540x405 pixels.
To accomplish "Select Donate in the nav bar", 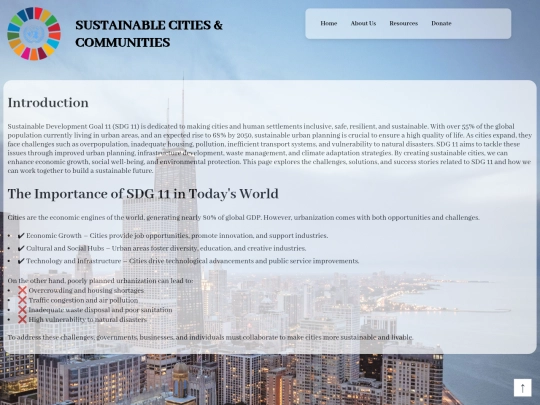I will [441, 23].
